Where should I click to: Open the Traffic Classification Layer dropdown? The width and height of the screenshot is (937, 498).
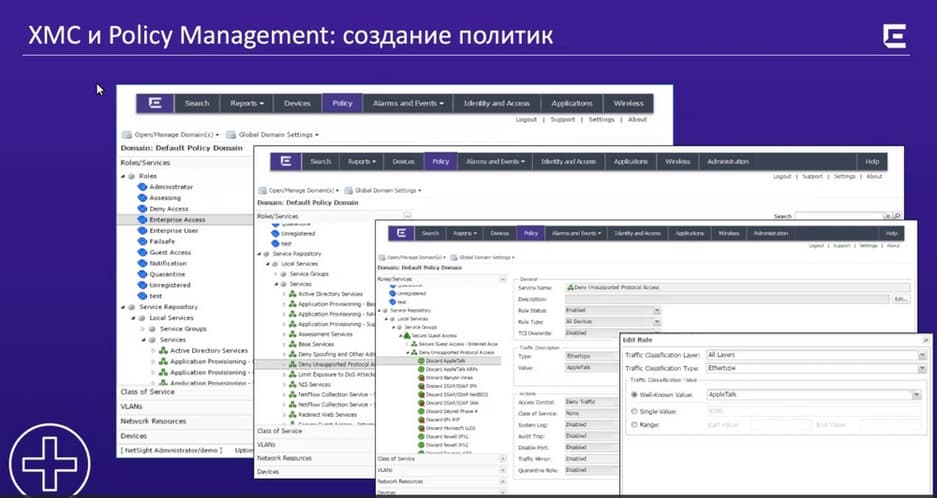(x=923, y=355)
